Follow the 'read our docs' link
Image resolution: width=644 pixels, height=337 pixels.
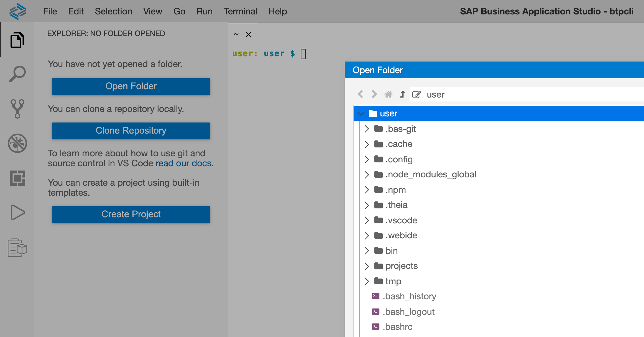pyautogui.click(x=183, y=163)
